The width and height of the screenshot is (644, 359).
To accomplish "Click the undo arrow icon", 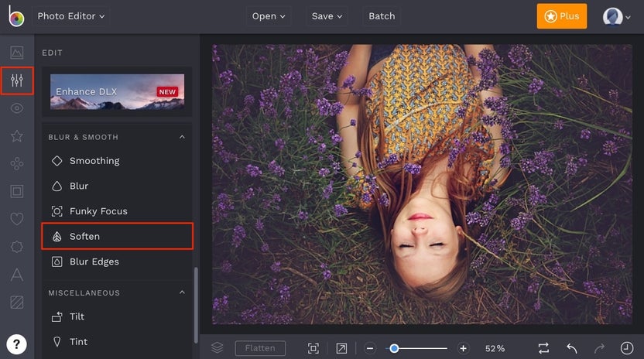I will (572, 348).
